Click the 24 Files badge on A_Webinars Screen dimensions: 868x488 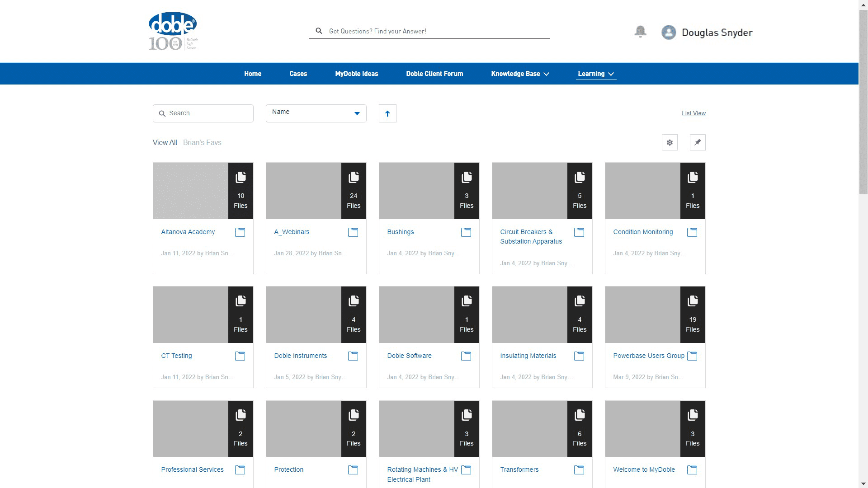pos(354,191)
